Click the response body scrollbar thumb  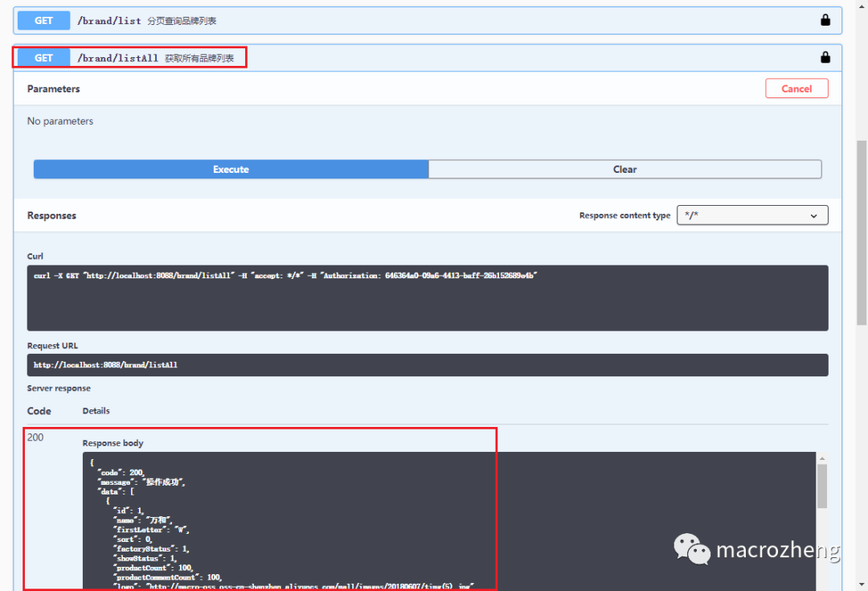(821, 486)
